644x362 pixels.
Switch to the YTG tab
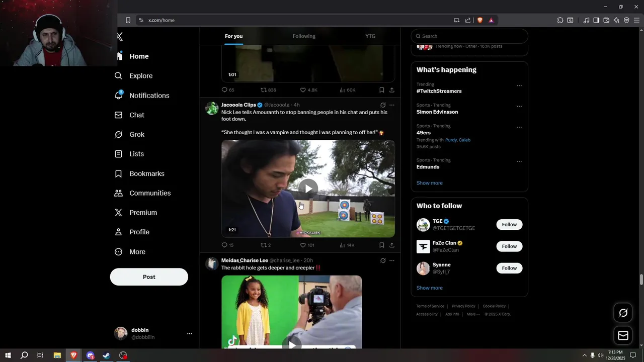click(x=370, y=36)
